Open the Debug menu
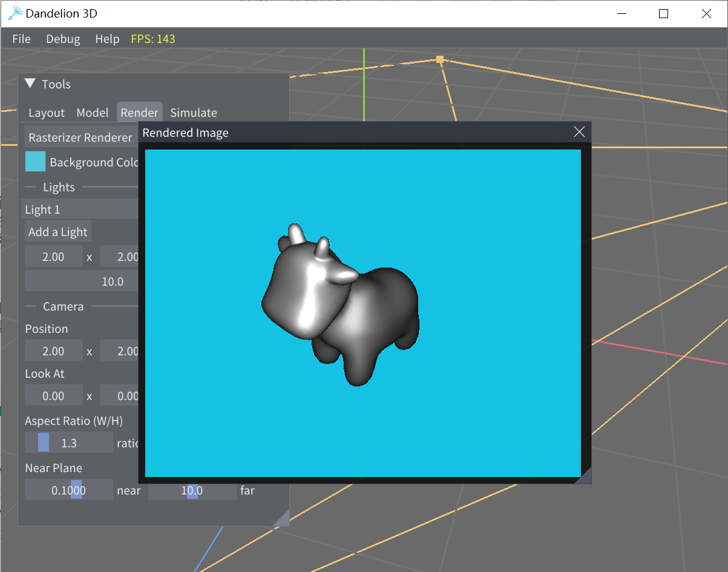The height and width of the screenshot is (572, 728). 63,39
